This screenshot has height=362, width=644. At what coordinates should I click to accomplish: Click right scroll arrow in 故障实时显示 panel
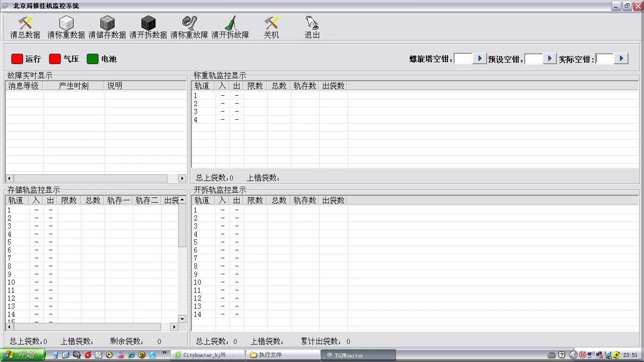(x=182, y=178)
